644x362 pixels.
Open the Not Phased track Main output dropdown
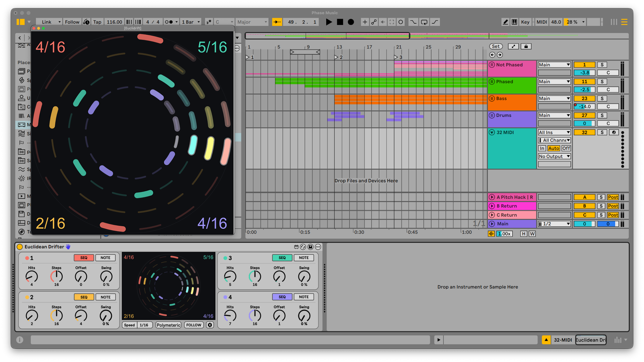coord(554,65)
